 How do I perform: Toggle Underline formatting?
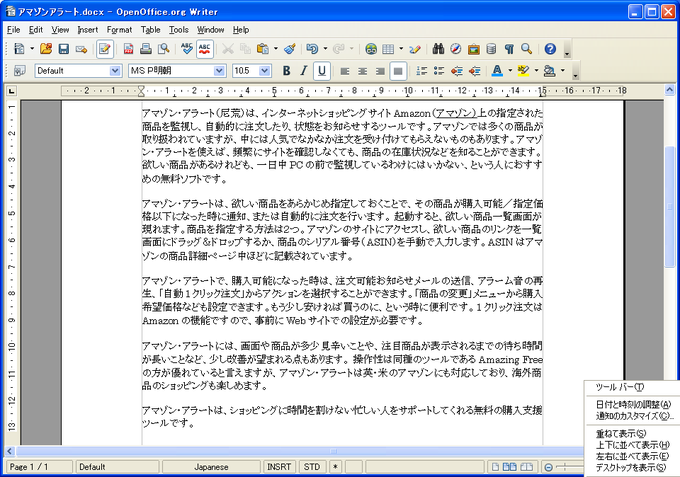[x=322, y=71]
